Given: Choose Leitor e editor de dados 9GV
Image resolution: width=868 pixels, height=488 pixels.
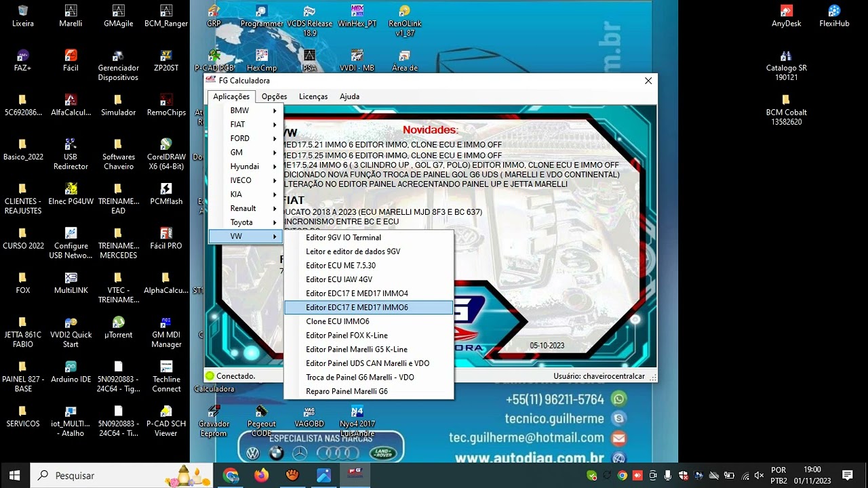Looking at the screenshot, I should (x=369, y=251).
